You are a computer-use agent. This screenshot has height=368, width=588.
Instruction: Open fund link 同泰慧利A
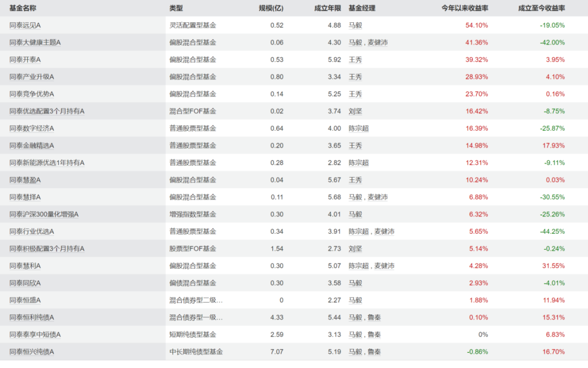tap(25, 266)
